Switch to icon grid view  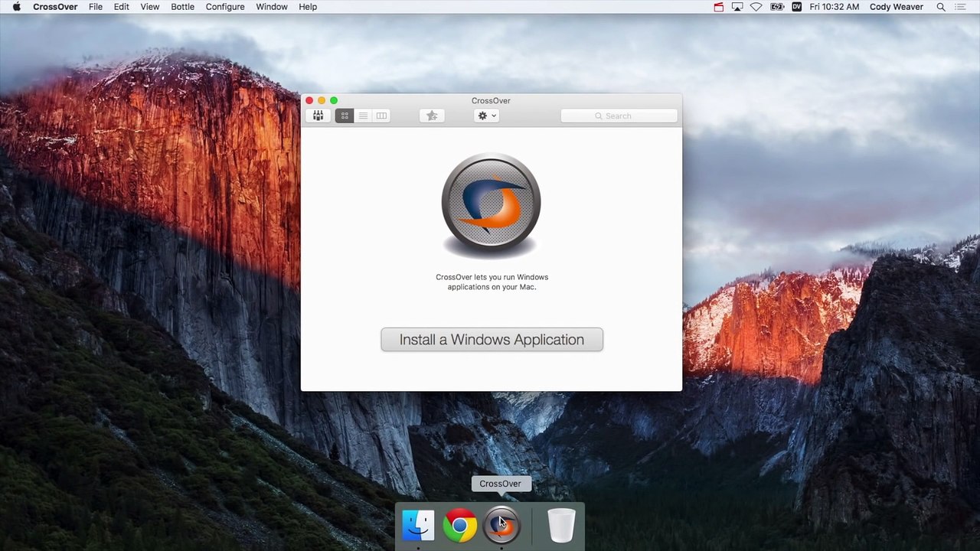click(345, 116)
